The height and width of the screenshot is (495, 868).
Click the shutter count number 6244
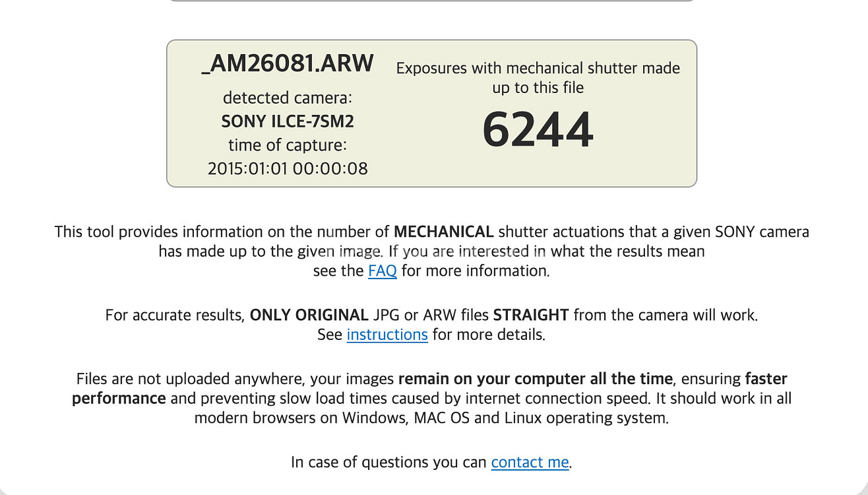click(x=538, y=130)
